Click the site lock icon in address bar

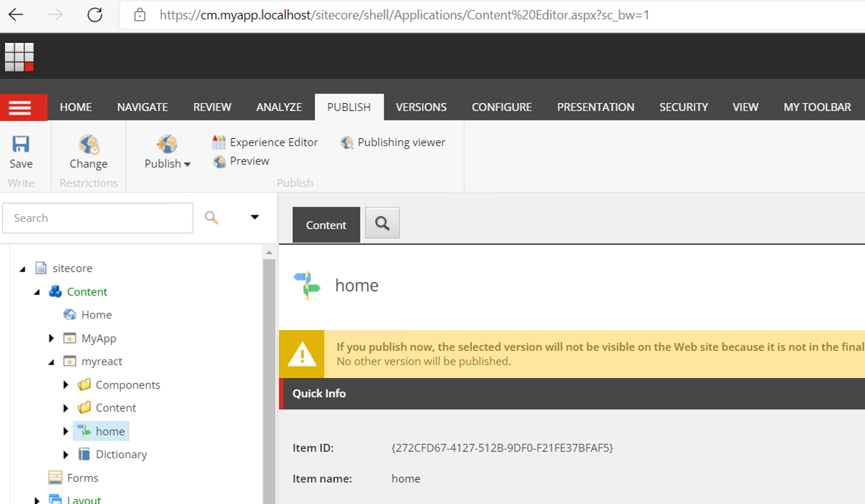[140, 14]
